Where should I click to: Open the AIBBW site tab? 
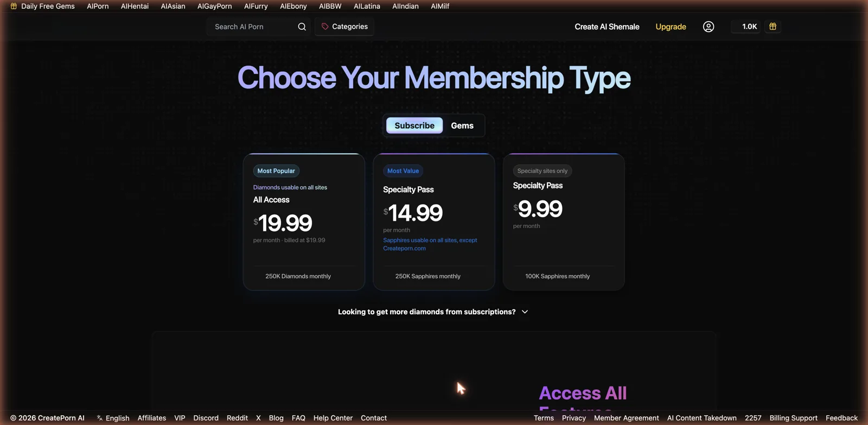click(x=330, y=6)
